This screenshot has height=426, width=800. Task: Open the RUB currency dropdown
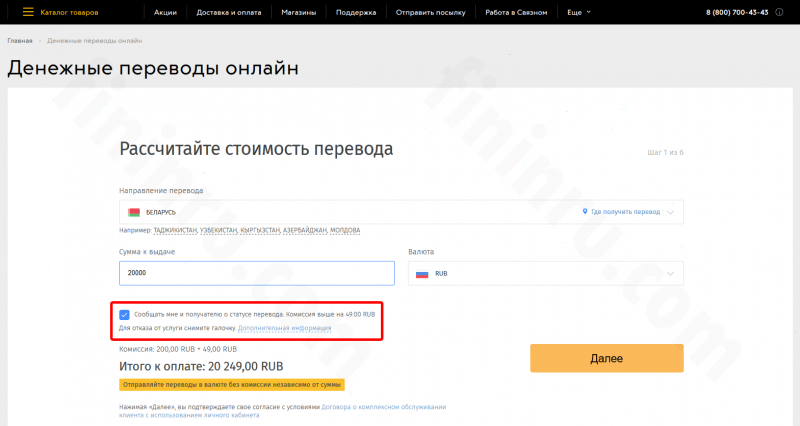tap(545, 273)
